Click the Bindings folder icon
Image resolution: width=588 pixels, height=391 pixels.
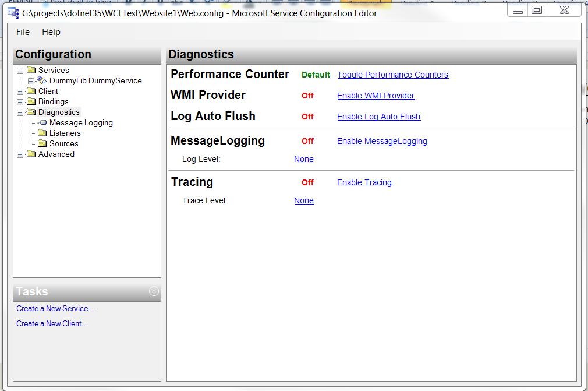click(31, 102)
